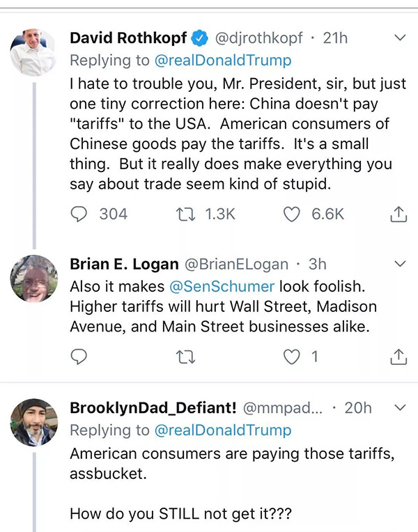Image resolution: width=418 pixels, height=532 pixels.
Task: Open David Rothkopf tweet options chevron
Action: (401, 38)
